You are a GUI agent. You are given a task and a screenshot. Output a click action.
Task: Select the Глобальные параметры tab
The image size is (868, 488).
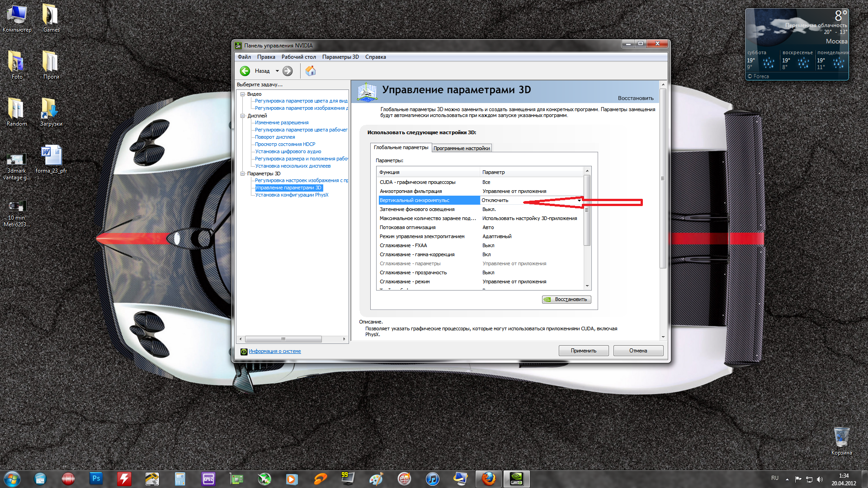pyautogui.click(x=401, y=147)
